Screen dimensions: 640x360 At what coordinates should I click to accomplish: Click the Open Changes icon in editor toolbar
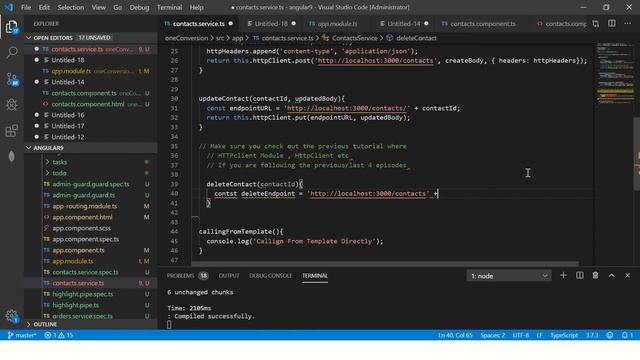tap(596, 24)
